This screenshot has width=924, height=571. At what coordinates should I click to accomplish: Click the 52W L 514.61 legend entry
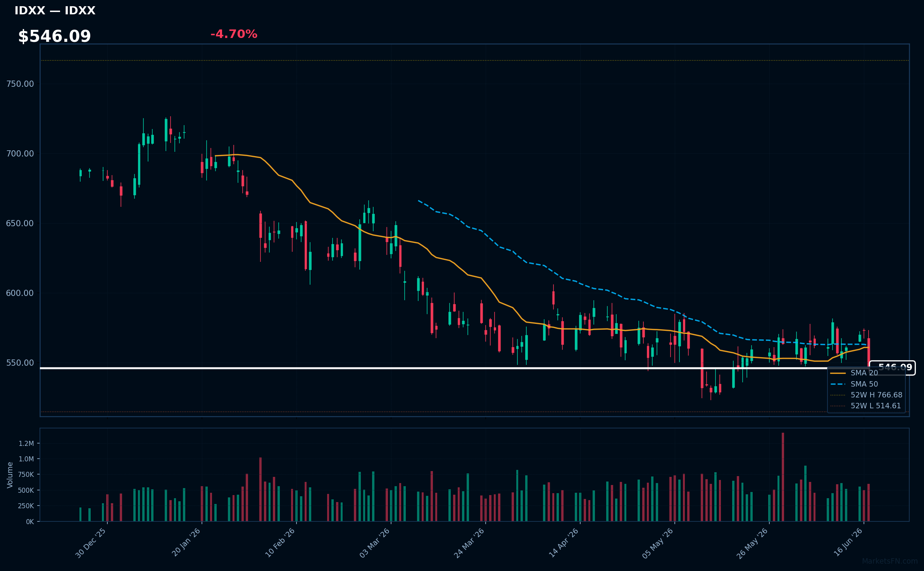click(865, 406)
